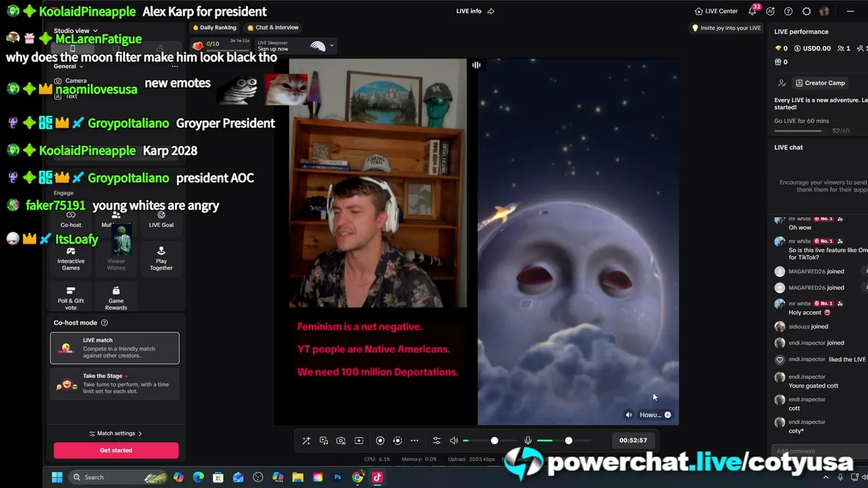Open LIVE Goal

161,220
